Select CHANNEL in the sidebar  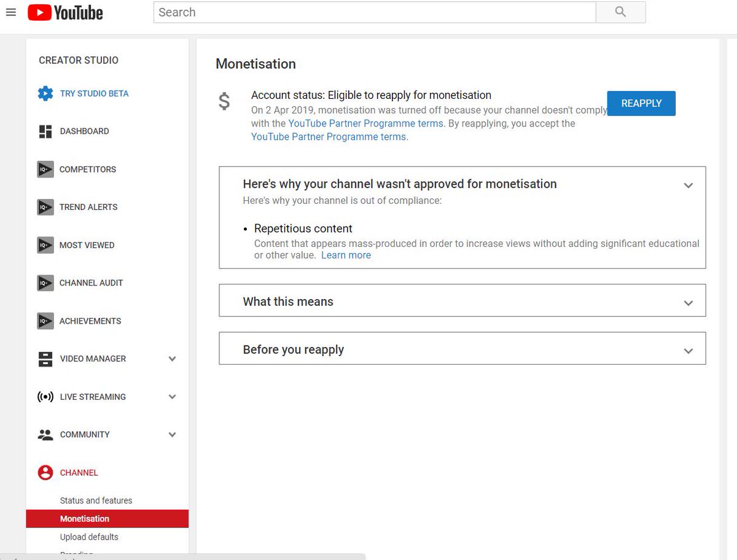pos(79,473)
